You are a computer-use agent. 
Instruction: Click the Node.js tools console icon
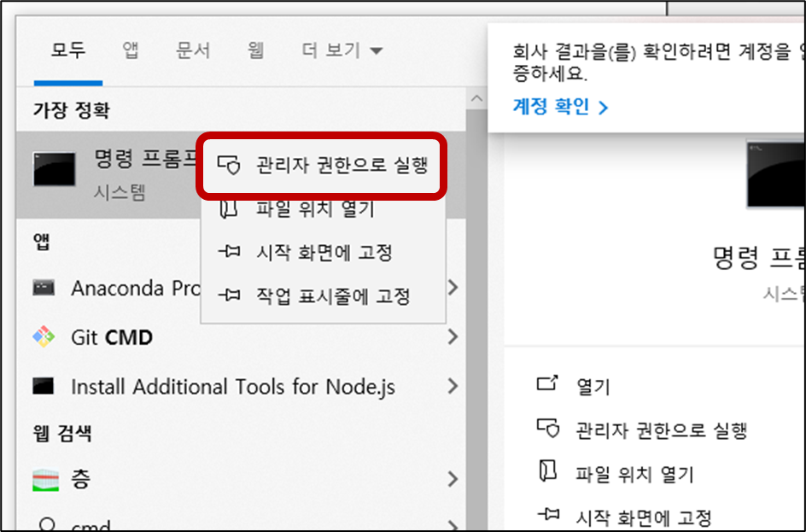44,386
